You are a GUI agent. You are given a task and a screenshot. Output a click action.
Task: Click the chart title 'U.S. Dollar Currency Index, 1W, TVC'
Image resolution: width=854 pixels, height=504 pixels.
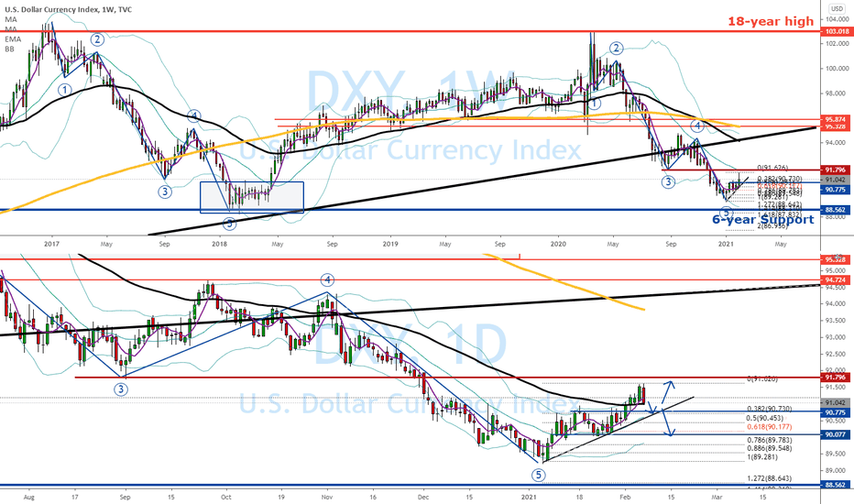(x=68, y=9)
